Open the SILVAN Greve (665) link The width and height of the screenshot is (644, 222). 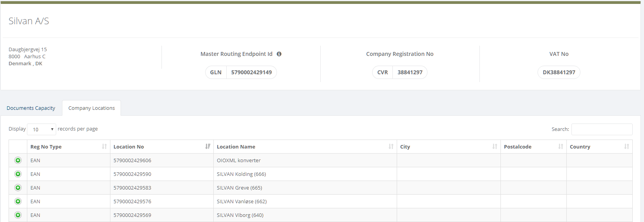[x=240, y=188]
